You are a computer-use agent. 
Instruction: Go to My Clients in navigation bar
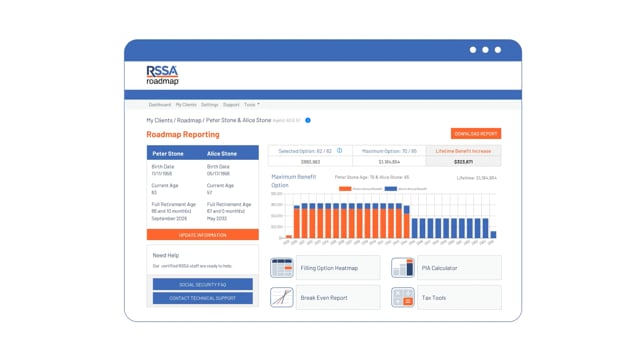[186, 105]
